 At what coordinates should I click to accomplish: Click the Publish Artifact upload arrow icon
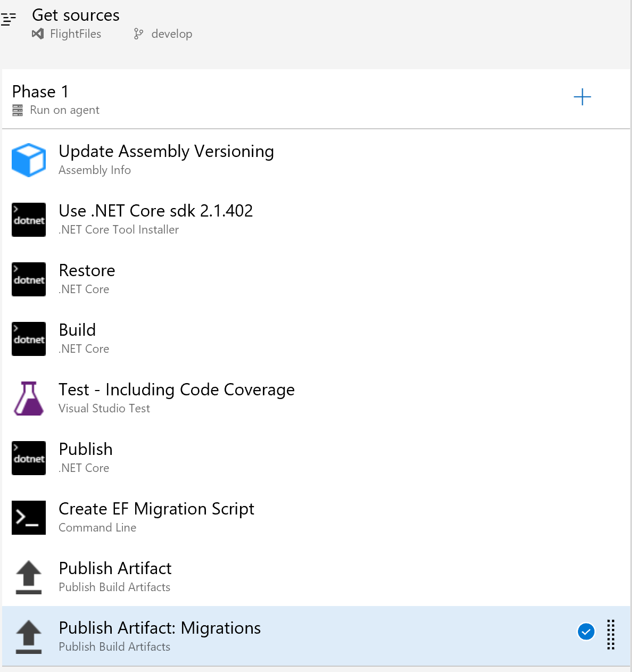[29, 577]
